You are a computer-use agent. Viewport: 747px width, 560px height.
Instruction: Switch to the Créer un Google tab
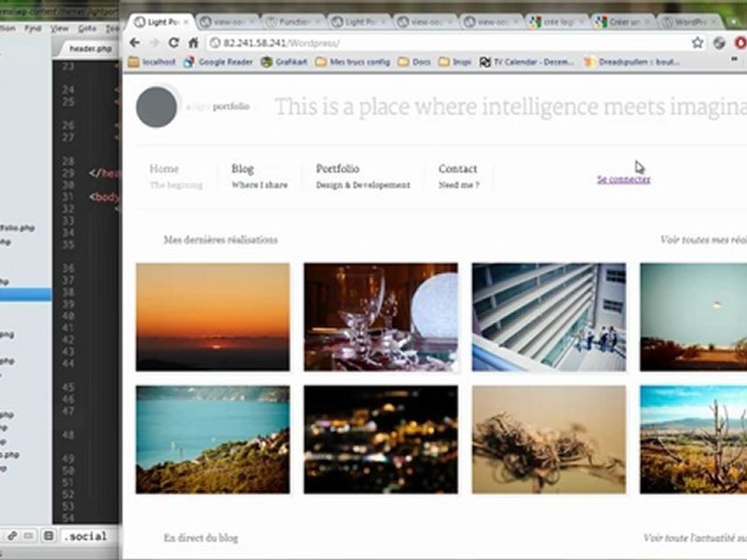point(625,22)
